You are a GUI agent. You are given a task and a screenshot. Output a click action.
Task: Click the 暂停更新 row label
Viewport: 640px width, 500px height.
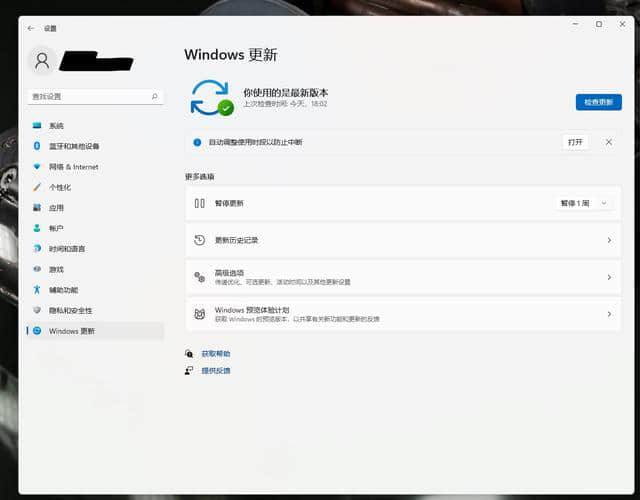pos(229,203)
